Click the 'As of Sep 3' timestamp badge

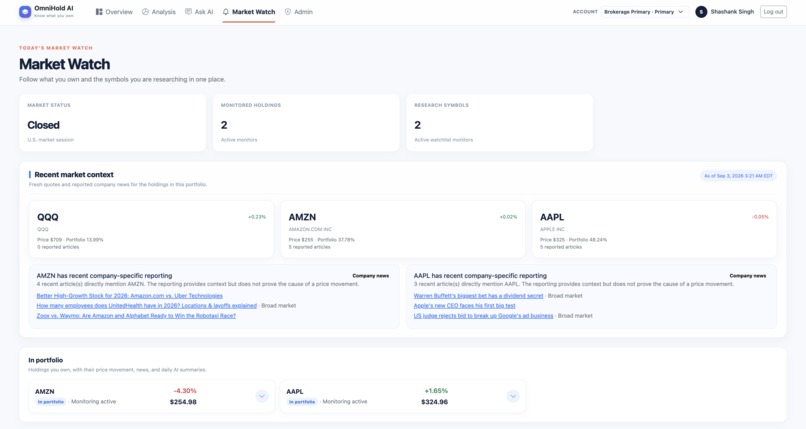(x=738, y=176)
